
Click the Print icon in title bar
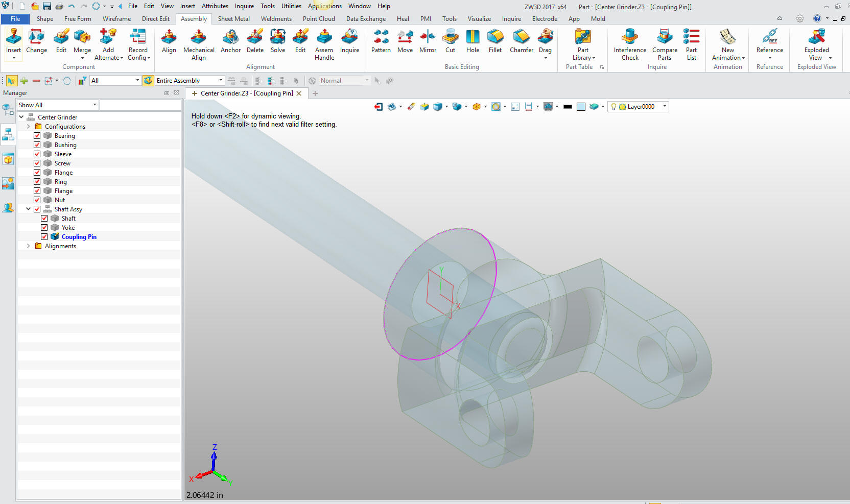[59, 6]
